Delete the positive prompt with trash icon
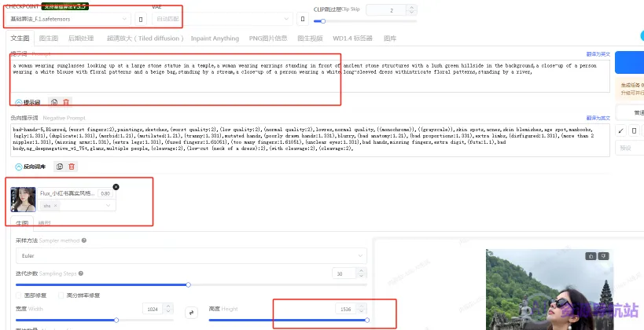The image size is (644, 330). pos(66,102)
